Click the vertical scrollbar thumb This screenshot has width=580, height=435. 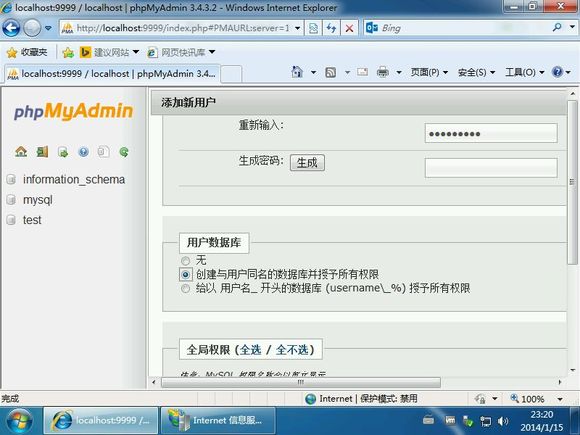pyautogui.click(x=572, y=182)
